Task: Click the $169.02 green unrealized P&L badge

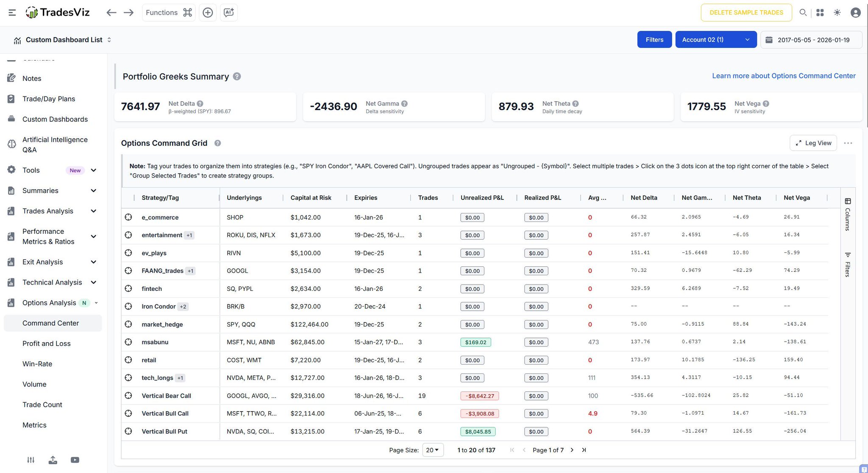Action: pyautogui.click(x=476, y=342)
